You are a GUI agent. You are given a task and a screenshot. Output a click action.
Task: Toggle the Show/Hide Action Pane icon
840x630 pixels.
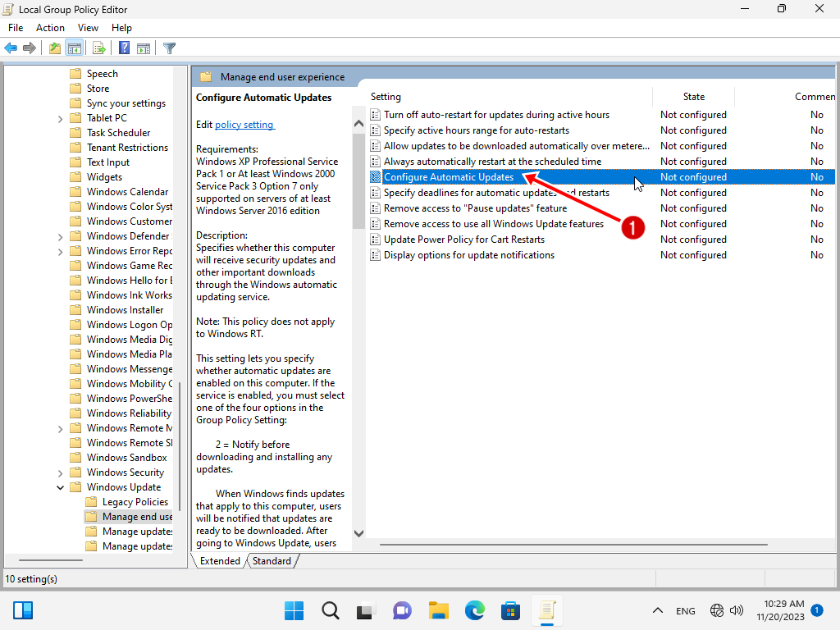pos(144,48)
